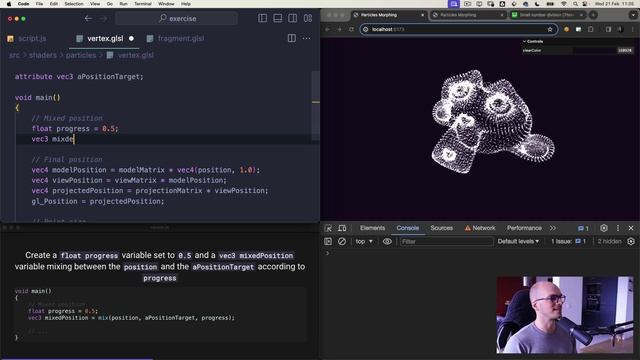Open a new browser tab
Screen dimensions: 640x360
tap(593, 15)
